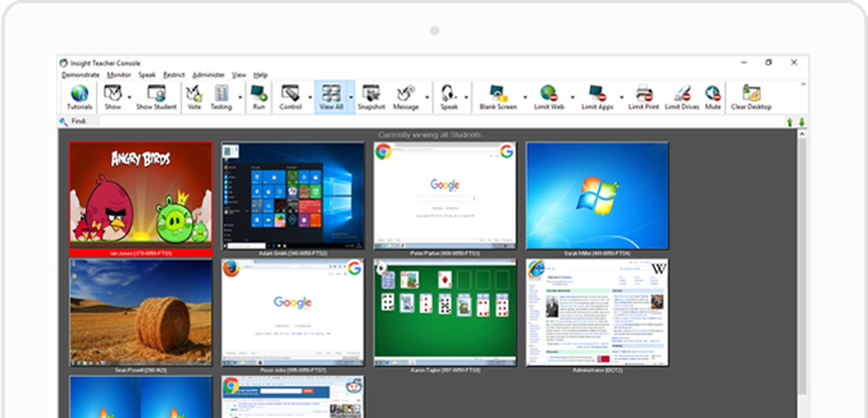Screen dimensions: 868x418
Task: Click the magnifier icon beside Find
Action: coord(63,122)
